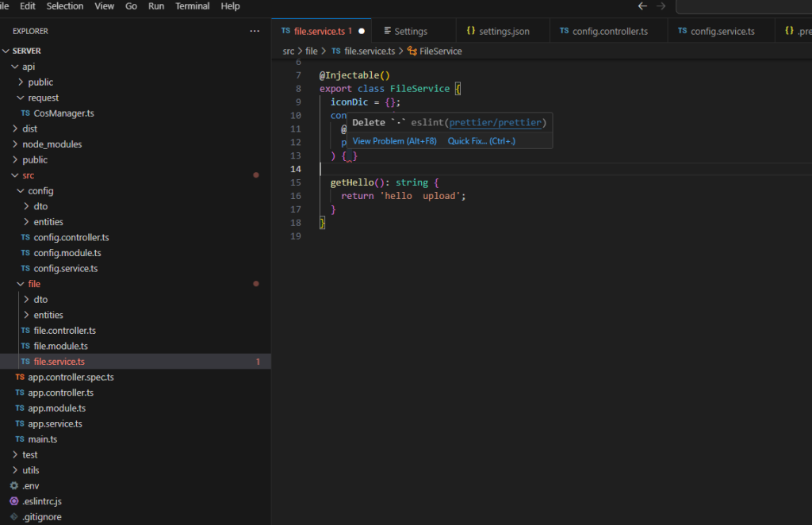Switch to the Settings tab

tap(413, 30)
